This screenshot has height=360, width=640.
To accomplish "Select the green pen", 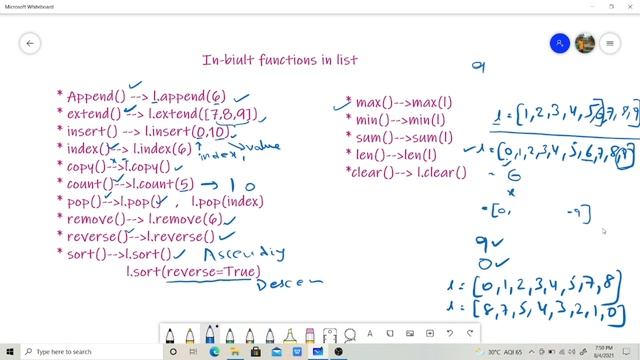I will point(230,335).
